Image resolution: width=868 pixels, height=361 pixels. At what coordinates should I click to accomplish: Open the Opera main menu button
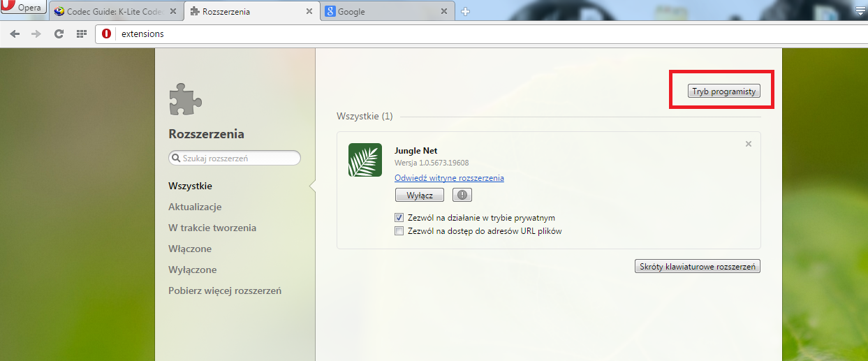pos(23,8)
